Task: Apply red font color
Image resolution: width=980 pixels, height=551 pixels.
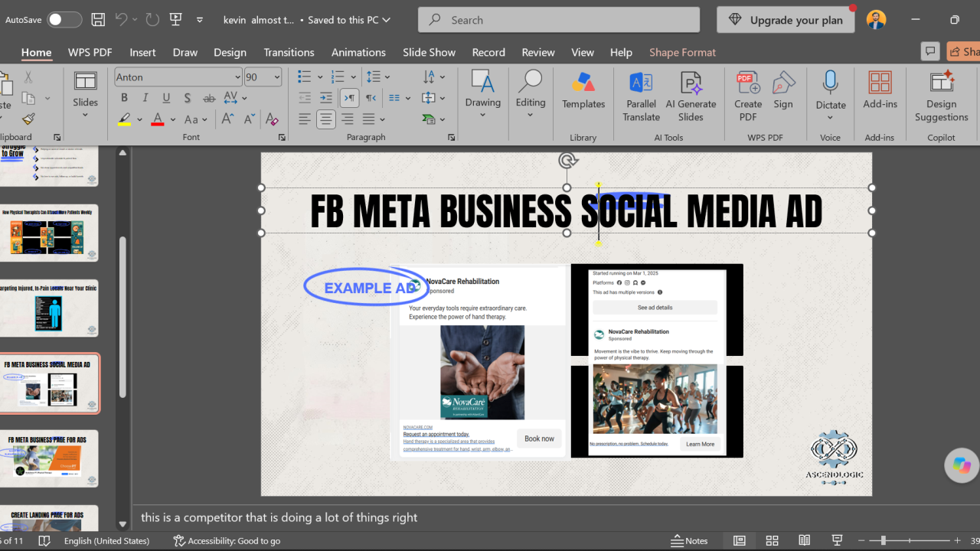Action: [x=158, y=119]
